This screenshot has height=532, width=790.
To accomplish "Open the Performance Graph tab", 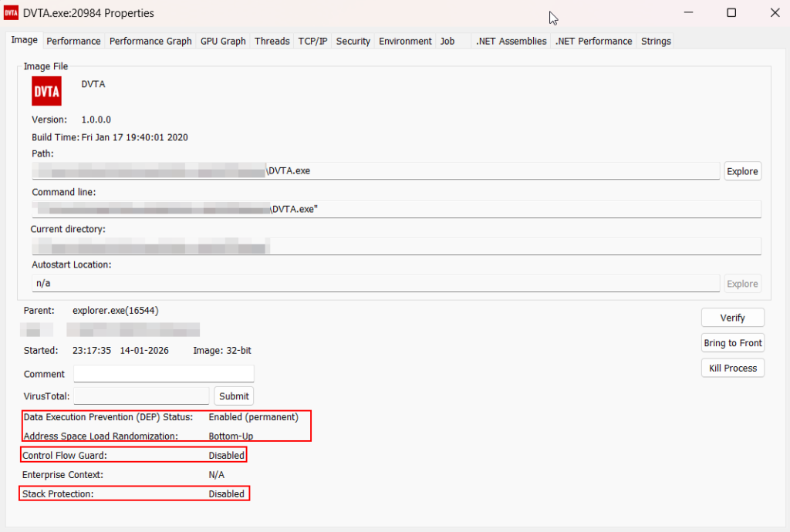I will click(x=150, y=41).
